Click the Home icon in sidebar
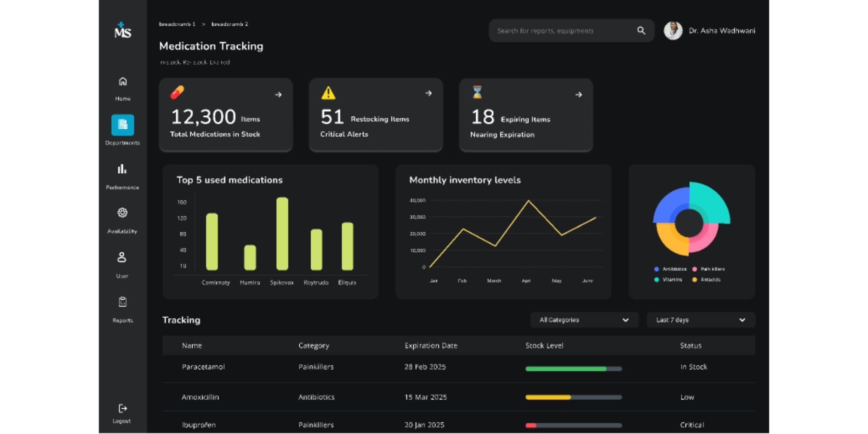The height and width of the screenshot is (434, 868). (123, 82)
